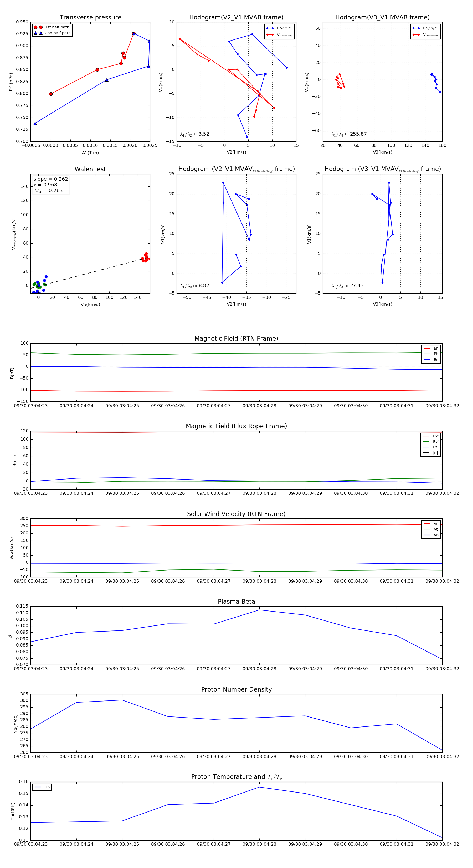This screenshot has height=868, width=473.
Task: Click the 'Proton Temperature and Te/Tp' title
Action: tap(236, 777)
